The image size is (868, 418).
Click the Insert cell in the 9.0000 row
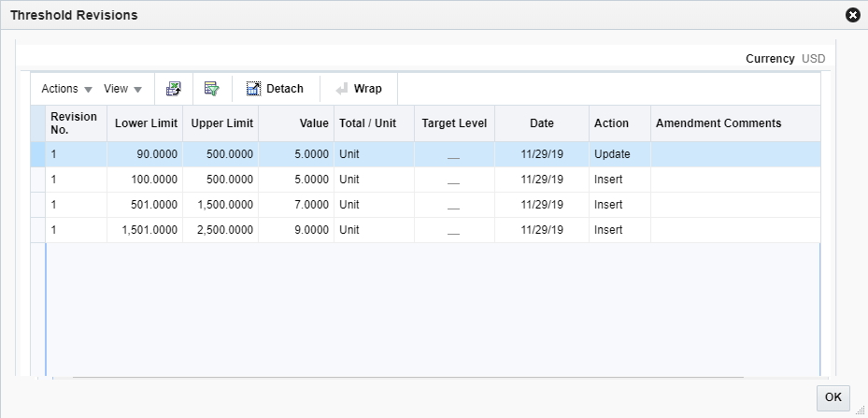(620, 229)
